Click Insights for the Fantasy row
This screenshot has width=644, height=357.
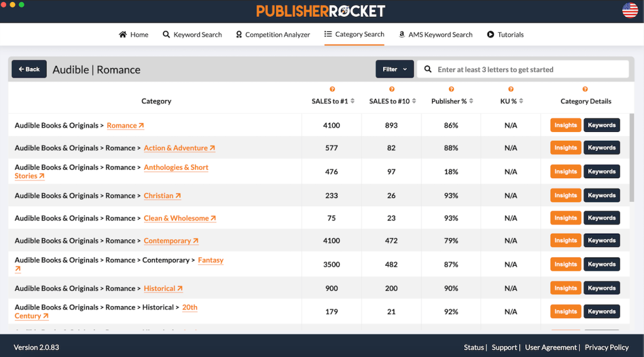coord(565,264)
